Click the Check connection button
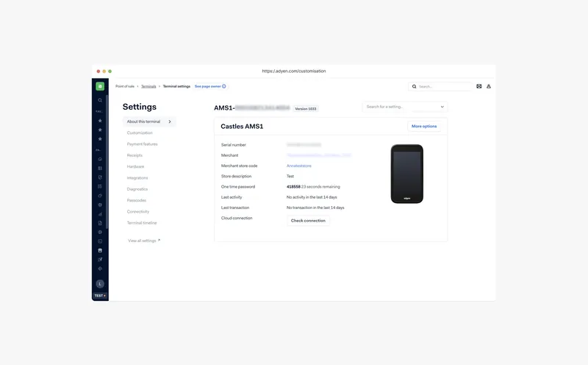The height and width of the screenshot is (365, 588). click(x=308, y=221)
